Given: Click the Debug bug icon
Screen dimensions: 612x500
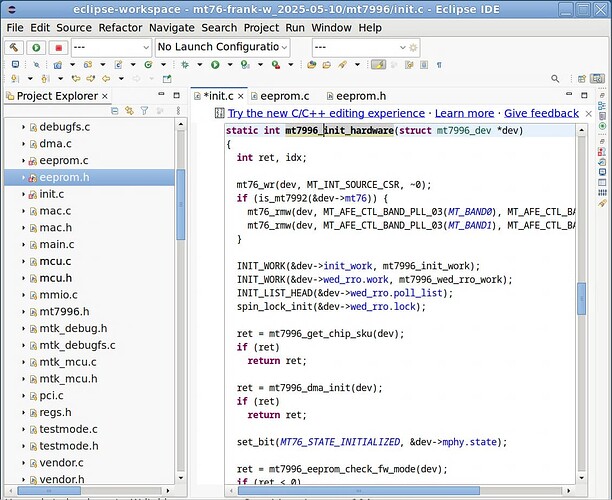Looking at the screenshot, I should tap(185, 65).
